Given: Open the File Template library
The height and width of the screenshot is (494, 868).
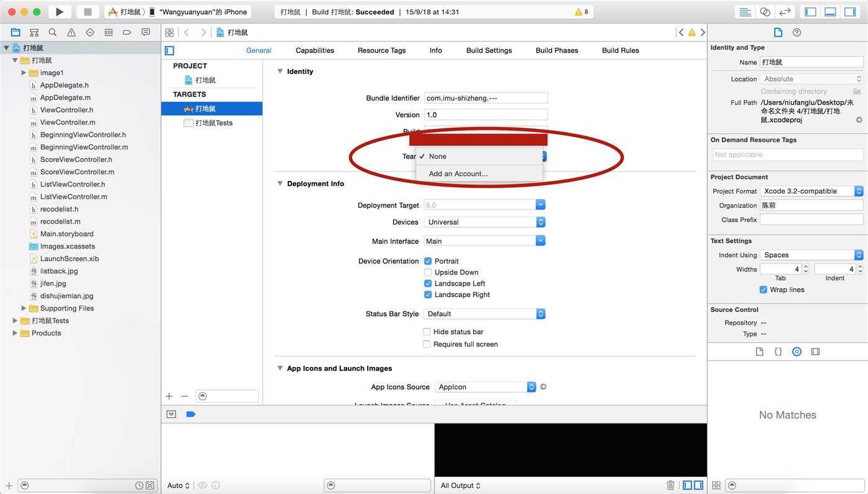Looking at the screenshot, I should [759, 351].
